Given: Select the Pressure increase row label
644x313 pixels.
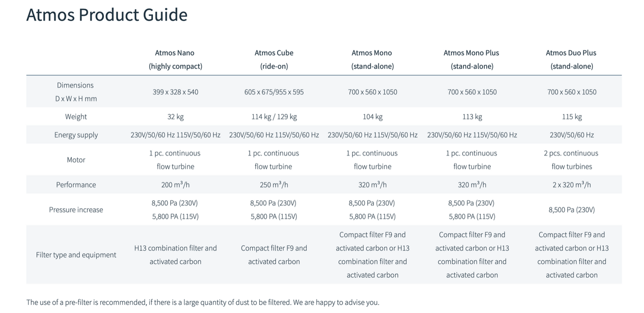Looking at the screenshot, I should click(76, 210).
